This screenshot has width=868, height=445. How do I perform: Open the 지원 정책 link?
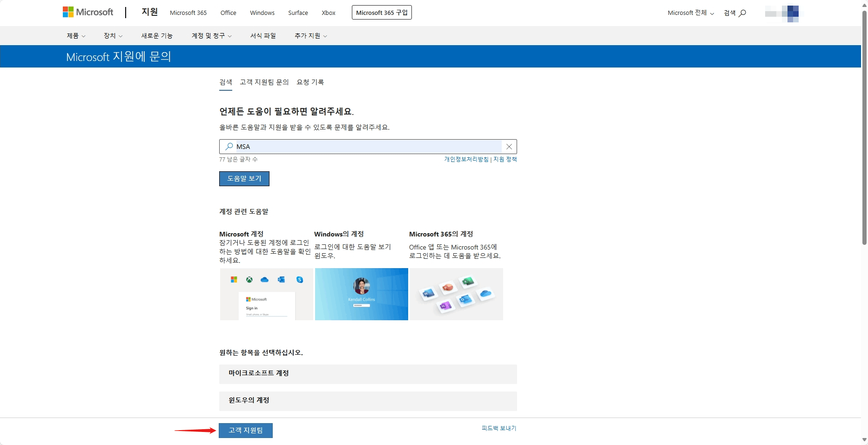point(505,159)
